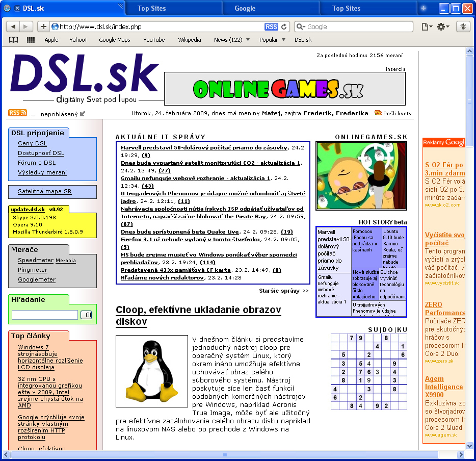Open the settings gear menu

point(443,27)
